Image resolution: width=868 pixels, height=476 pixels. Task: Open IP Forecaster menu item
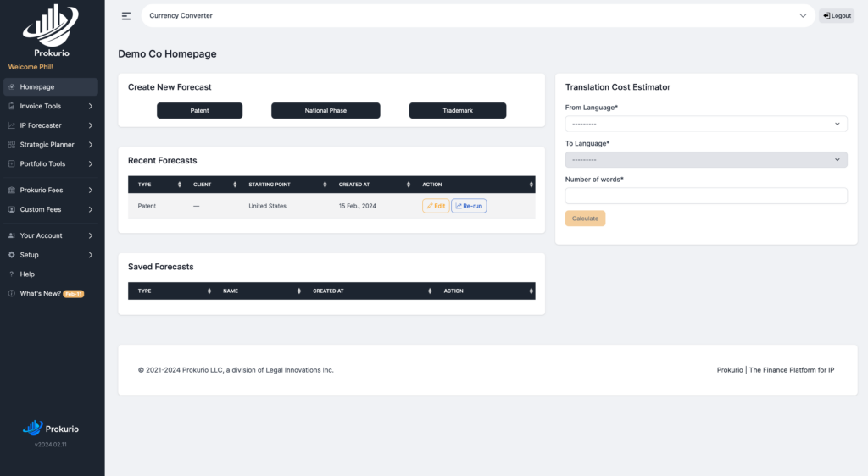50,125
